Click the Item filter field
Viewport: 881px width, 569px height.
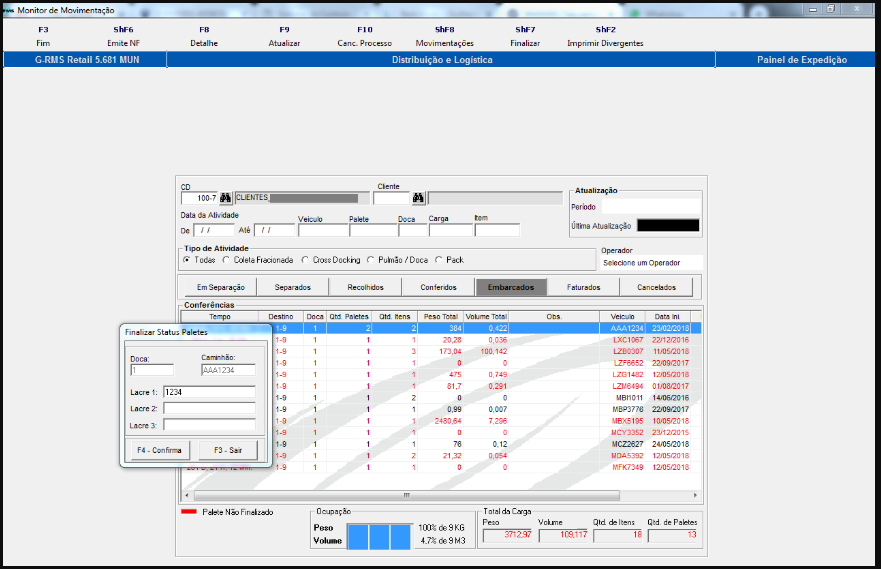[497, 230]
